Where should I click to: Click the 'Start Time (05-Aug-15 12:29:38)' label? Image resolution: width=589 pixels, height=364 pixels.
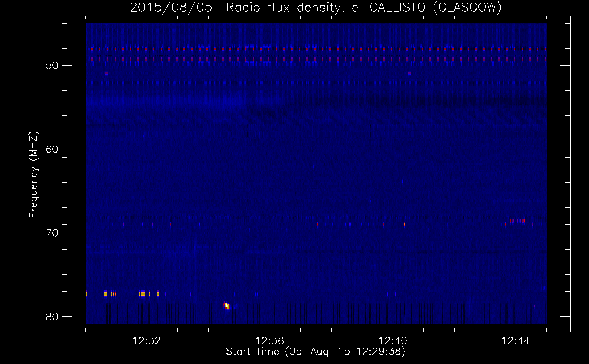(x=316, y=352)
